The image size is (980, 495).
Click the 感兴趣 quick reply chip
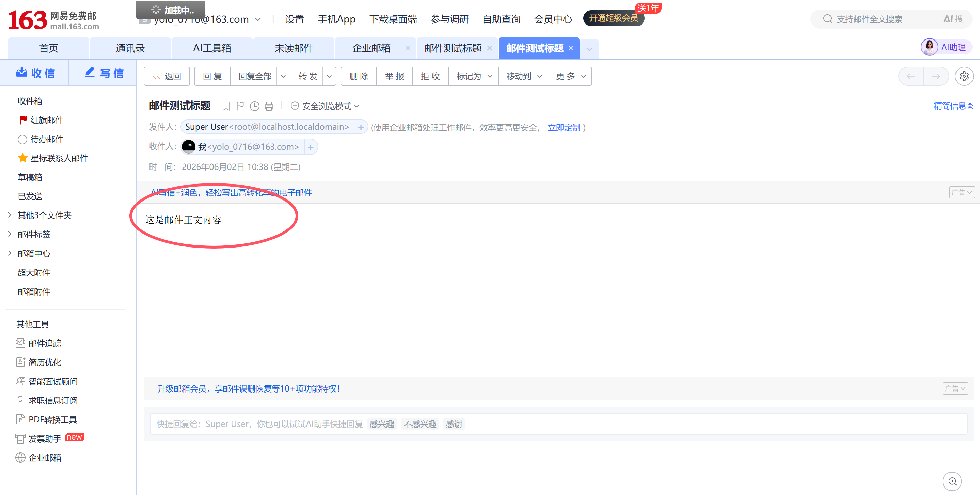pyautogui.click(x=382, y=424)
